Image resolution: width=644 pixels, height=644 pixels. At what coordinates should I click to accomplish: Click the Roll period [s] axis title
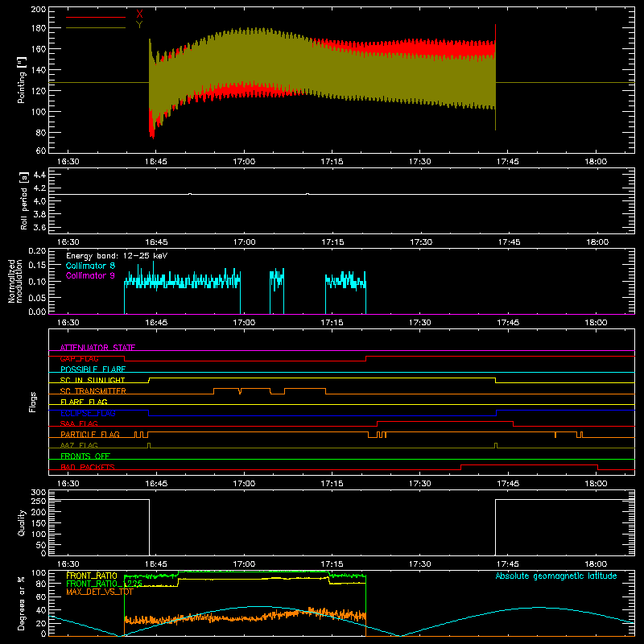point(24,201)
